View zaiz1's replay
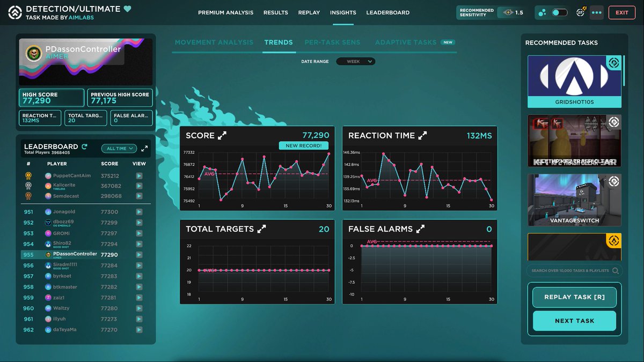Viewport: 644px width, 362px height. [139, 298]
